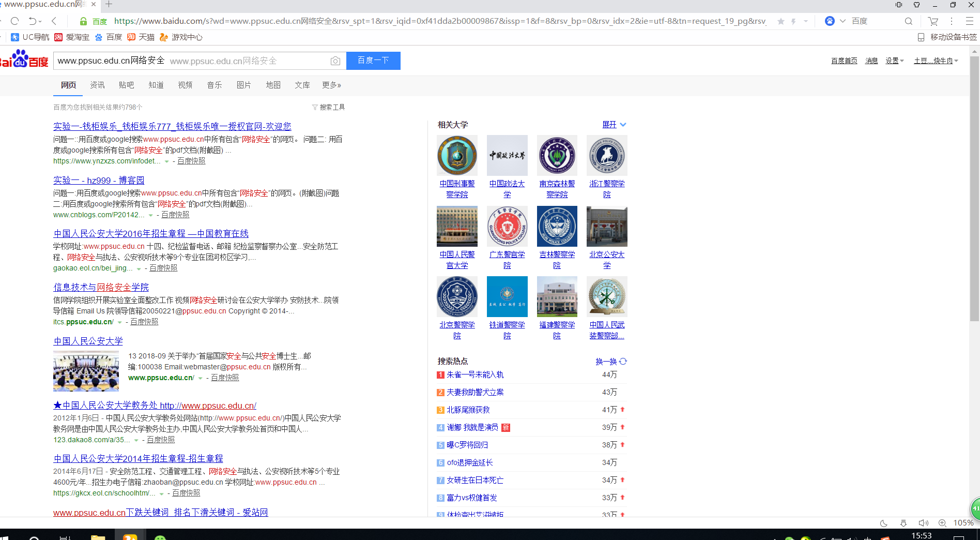Open the 中国刑事警察学院 logo thumbnail
The height and width of the screenshot is (540, 980).
[x=457, y=155]
